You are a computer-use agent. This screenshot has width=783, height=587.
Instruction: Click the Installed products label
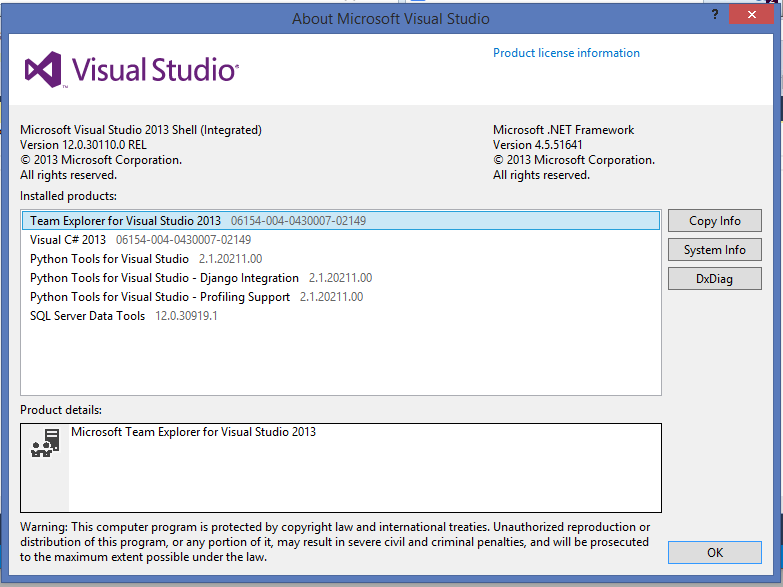point(68,196)
